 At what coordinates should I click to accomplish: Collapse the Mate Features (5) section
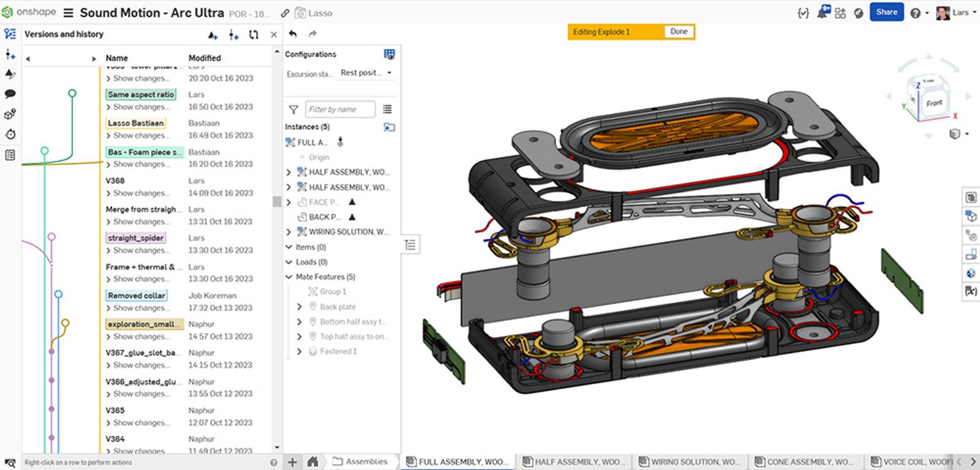click(288, 277)
